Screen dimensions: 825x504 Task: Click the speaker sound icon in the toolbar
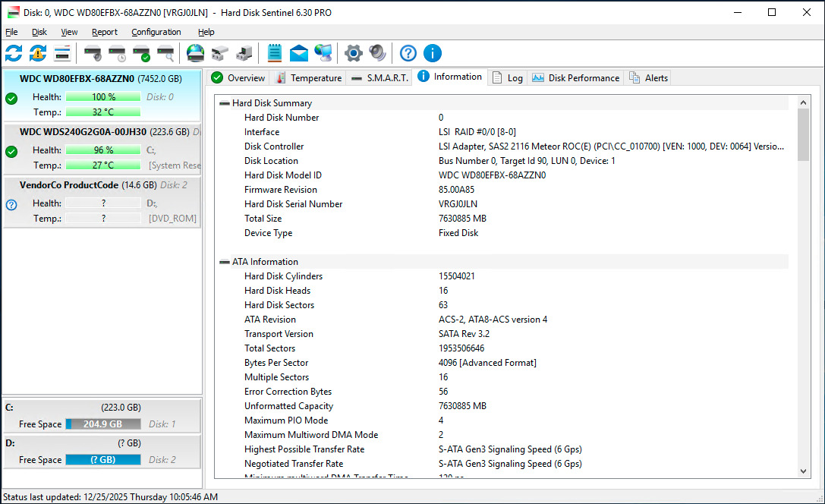pos(377,53)
